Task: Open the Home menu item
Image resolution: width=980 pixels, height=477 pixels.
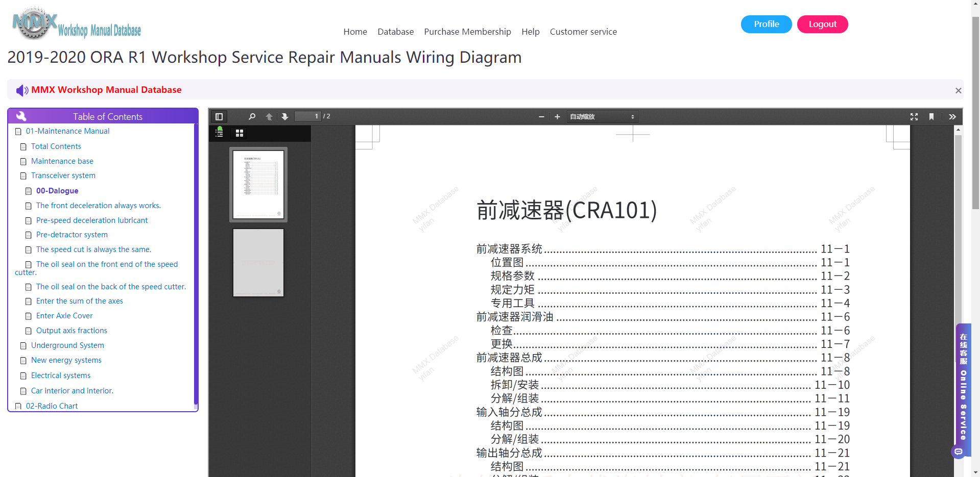Action: [355, 32]
